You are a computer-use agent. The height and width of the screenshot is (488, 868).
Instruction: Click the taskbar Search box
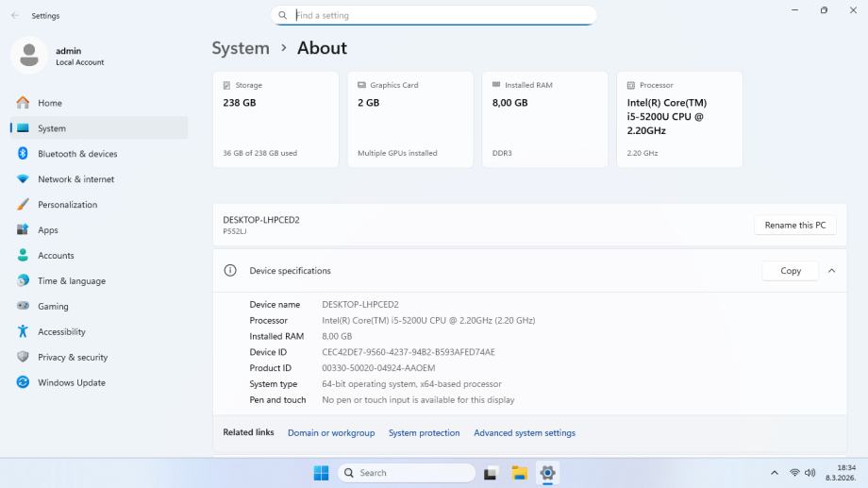407,473
